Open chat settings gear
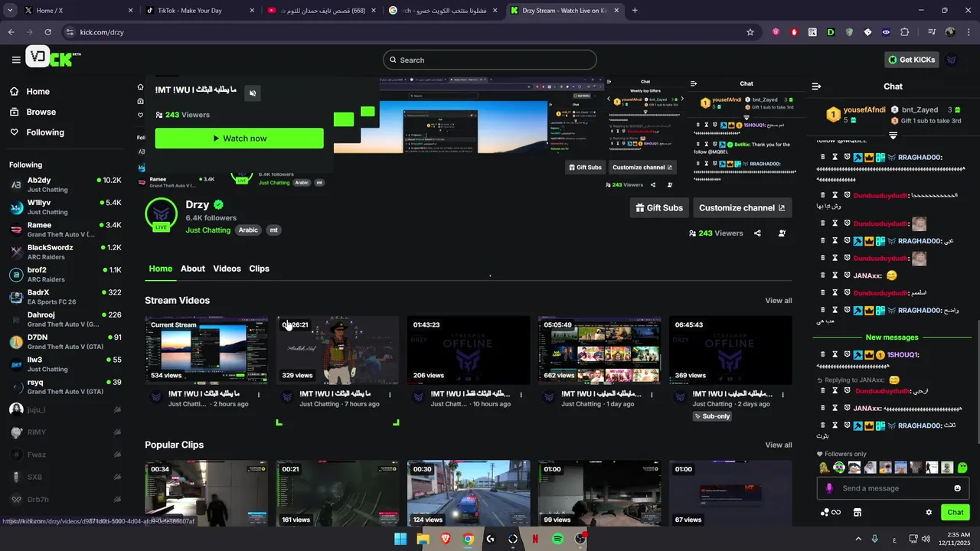Image resolution: width=980 pixels, height=551 pixels. pos(929,513)
